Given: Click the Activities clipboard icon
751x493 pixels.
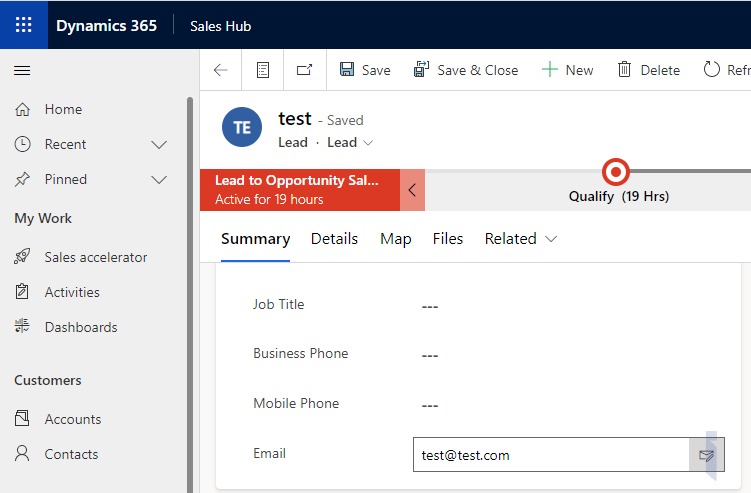Looking at the screenshot, I should pyautogui.click(x=22, y=291).
